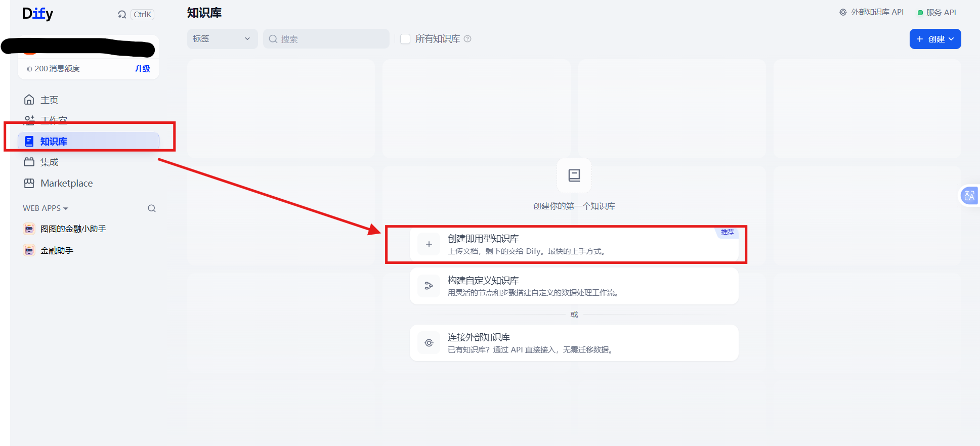980x446 pixels.
Task: Open the 主页 home menu item
Action: pyautogui.click(x=89, y=100)
